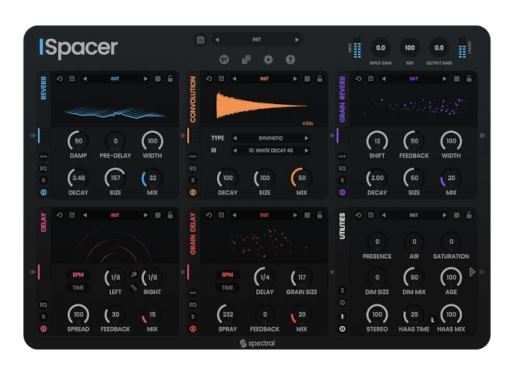Select the next Reverb module preset
The width and height of the screenshot is (514, 375).
(146, 79)
